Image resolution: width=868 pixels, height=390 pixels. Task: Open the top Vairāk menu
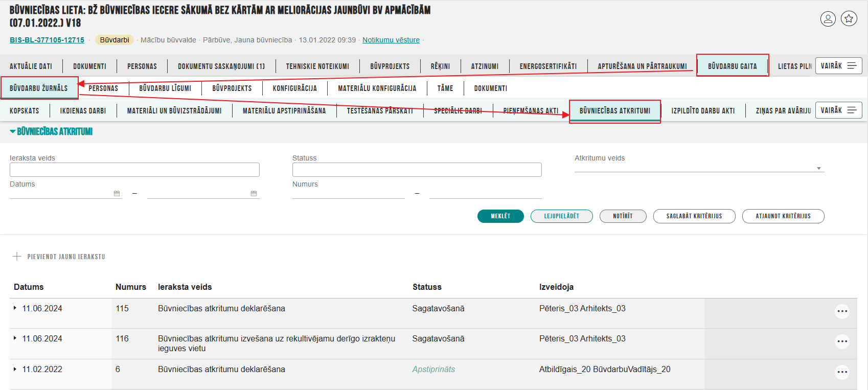pyautogui.click(x=838, y=66)
